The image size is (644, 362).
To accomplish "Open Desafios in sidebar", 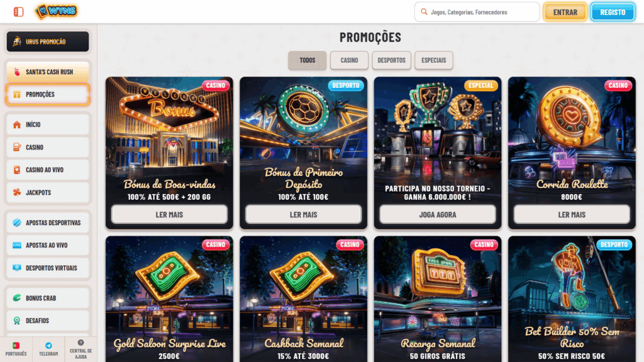I will [x=48, y=321].
